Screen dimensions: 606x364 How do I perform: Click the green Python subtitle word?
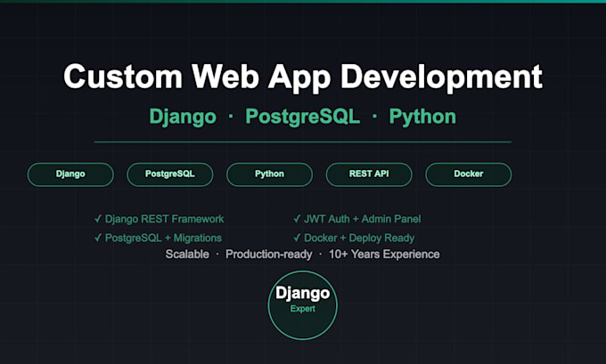pos(422,117)
